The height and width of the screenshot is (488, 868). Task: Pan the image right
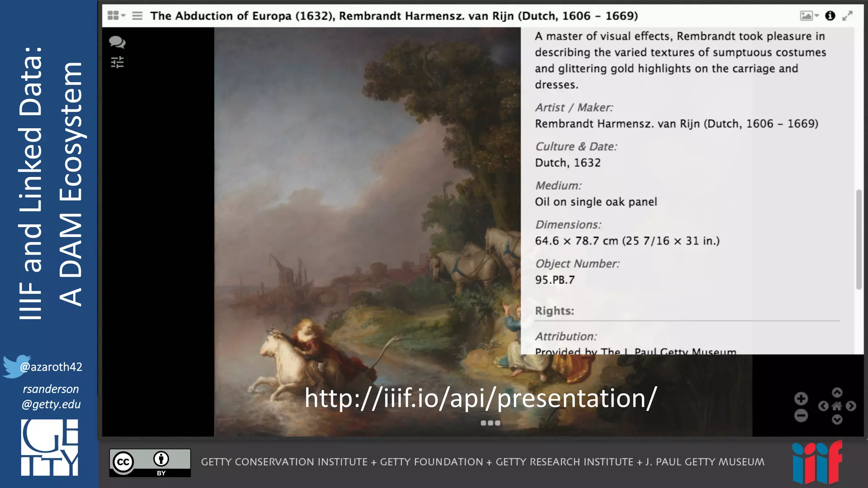pyautogui.click(x=851, y=406)
